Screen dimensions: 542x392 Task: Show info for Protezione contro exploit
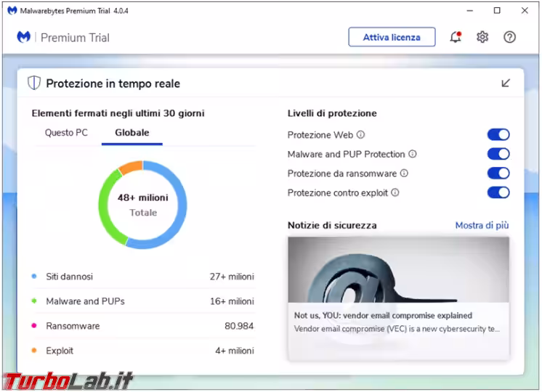(x=395, y=192)
